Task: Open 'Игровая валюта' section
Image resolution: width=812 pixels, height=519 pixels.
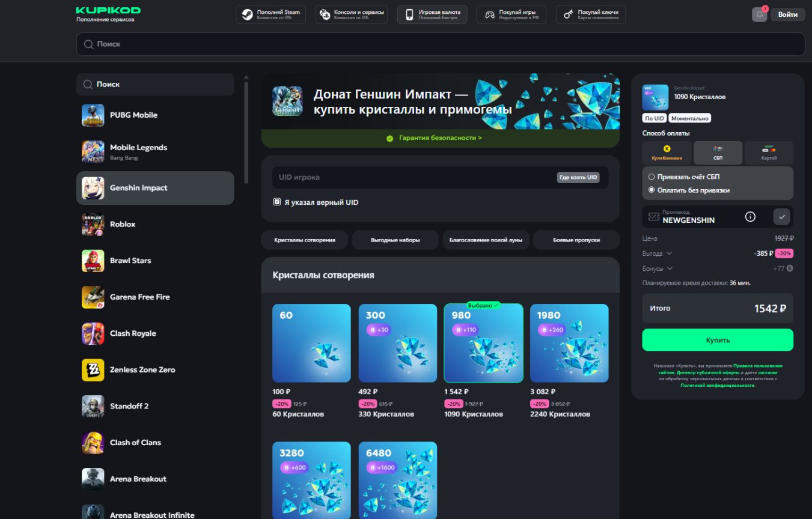Action: tap(432, 14)
